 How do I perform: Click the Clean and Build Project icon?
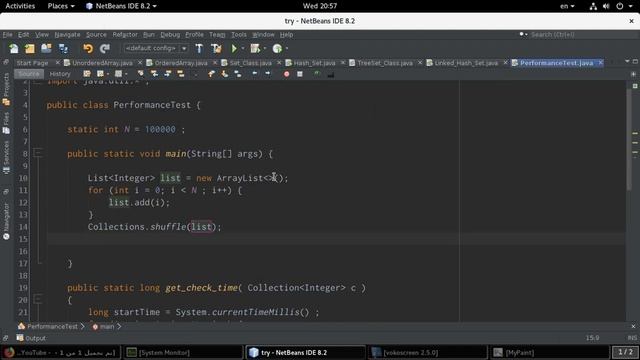pos(216,49)
